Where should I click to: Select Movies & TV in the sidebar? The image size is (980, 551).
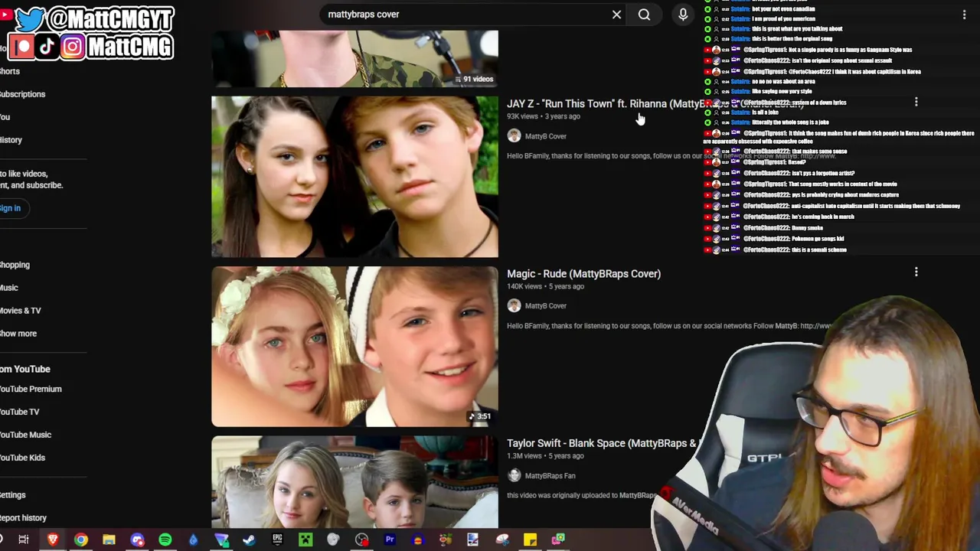pyautogui.click(x=20, y=311)
